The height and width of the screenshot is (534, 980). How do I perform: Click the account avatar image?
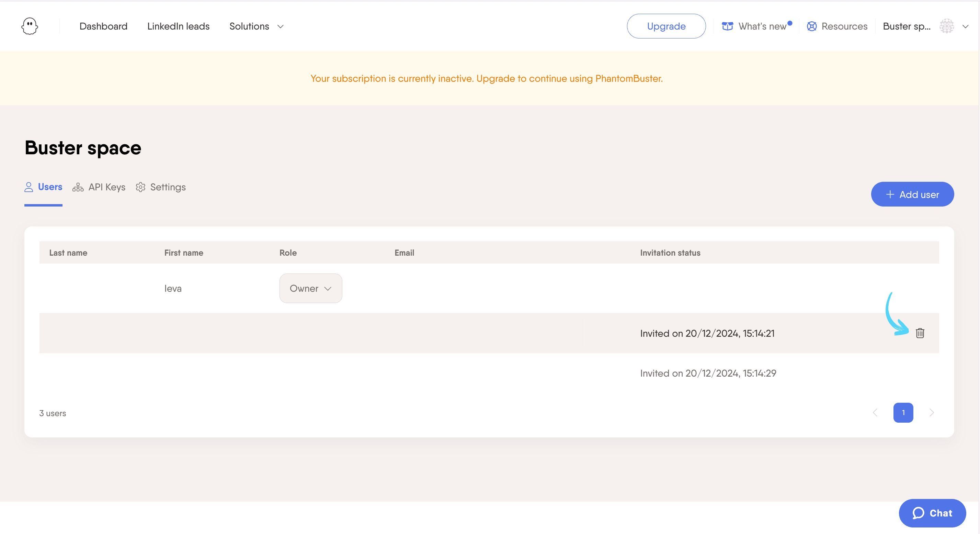(947, 26)
